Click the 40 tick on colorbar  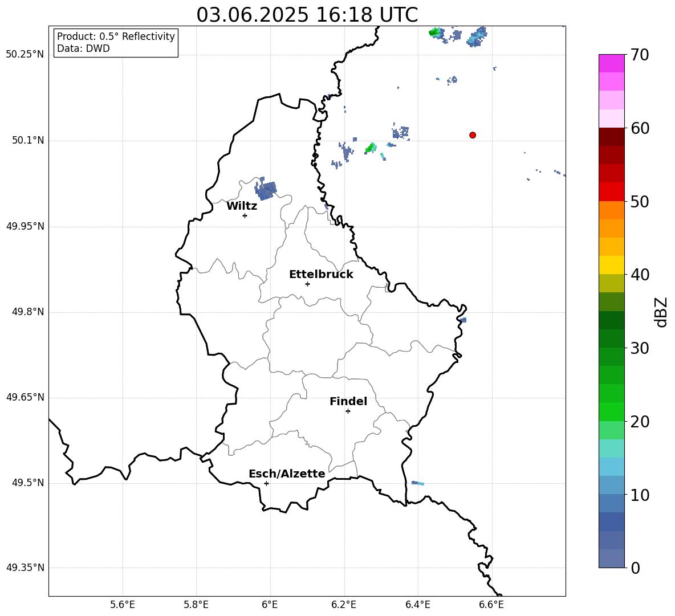[640, 275]
